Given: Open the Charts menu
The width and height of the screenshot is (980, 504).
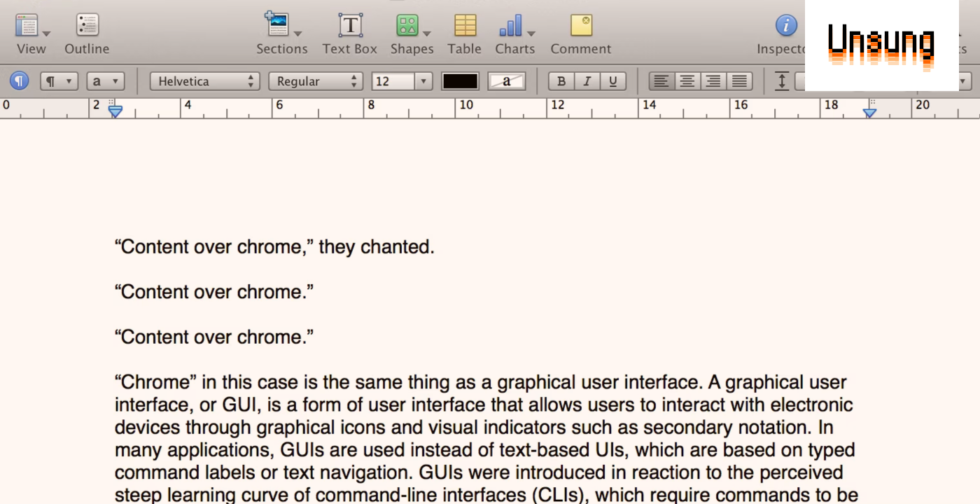Looking at the screenshot, I should click(515, 34).
